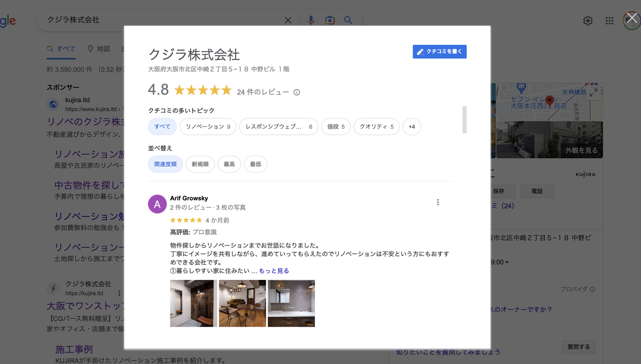
Task: Open the third review photo of bathroom vanity
Action: [x=292, y=303]
